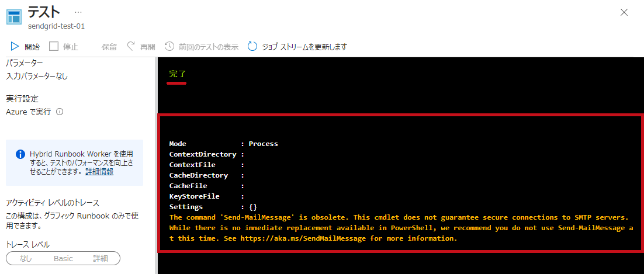Screen dimensions: 644x274
Task: Click the CacheDirectory output line
Action: [207, 175]
